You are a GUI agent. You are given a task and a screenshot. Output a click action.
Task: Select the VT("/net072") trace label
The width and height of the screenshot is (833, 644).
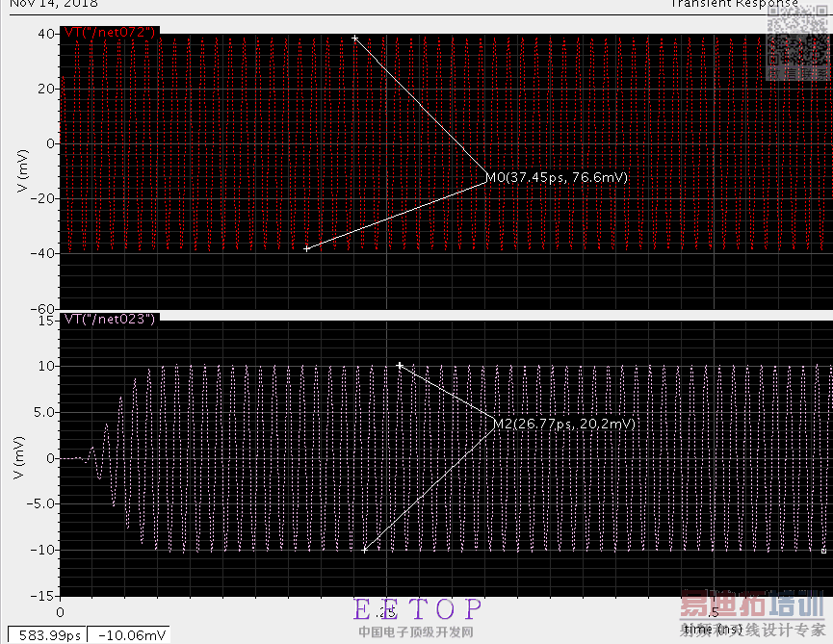pos(110,32)
